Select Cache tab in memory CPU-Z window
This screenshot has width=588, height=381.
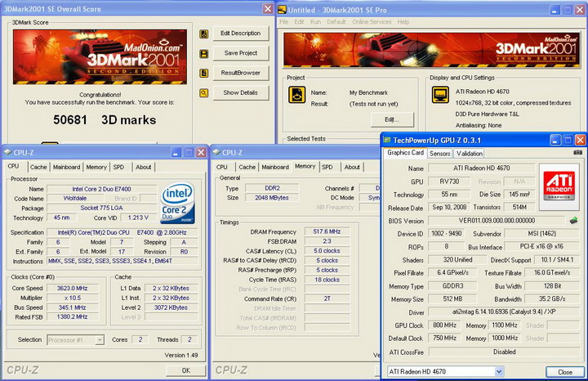pyautogui.click(x=247, y=167)
